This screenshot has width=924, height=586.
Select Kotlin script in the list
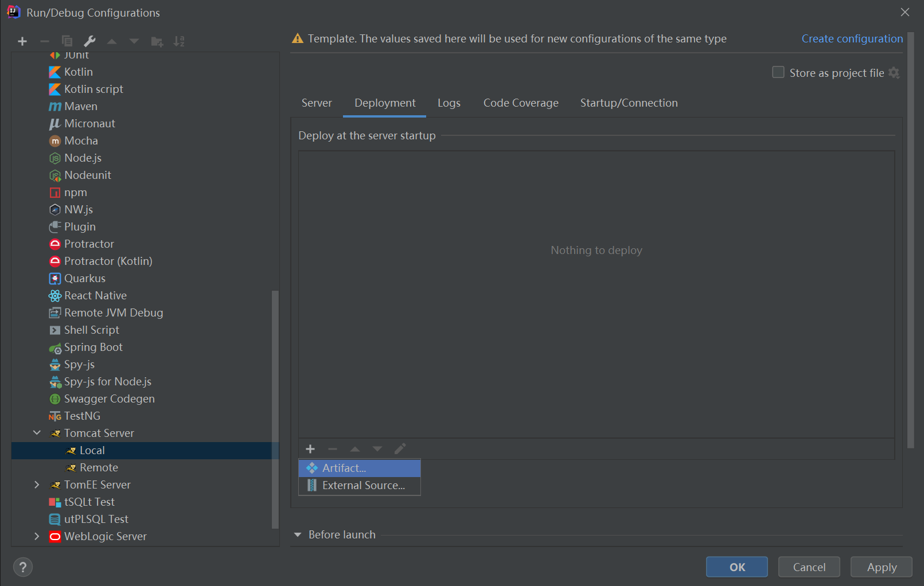(x=145, y=89)
